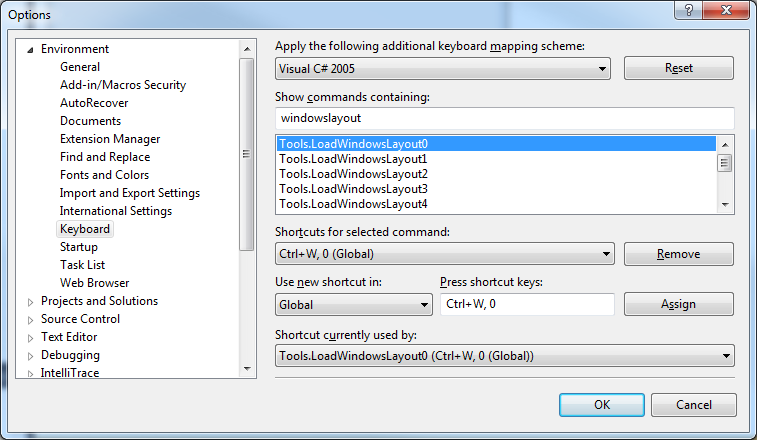Remove the selected shortcut

pos(678,254)
